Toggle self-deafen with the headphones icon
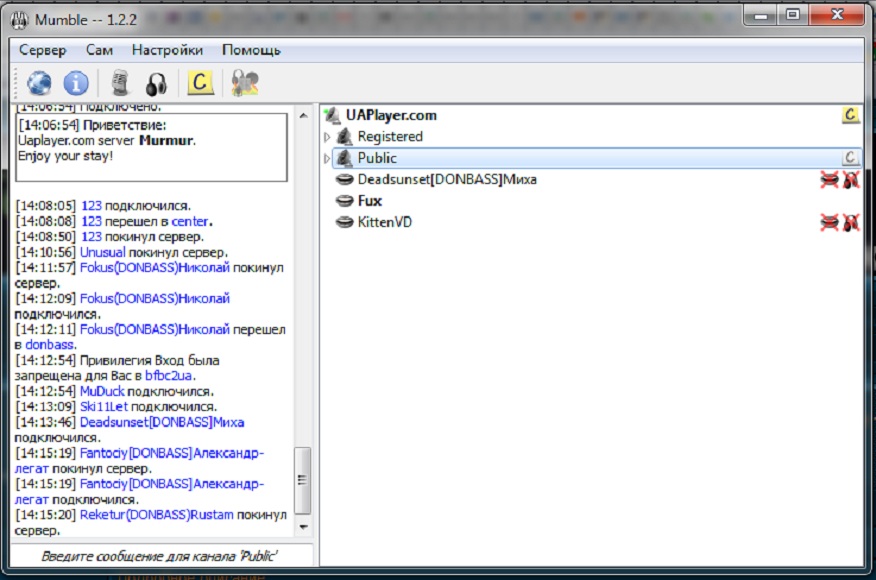Screen dimensions: 876x580 (156, 84)
